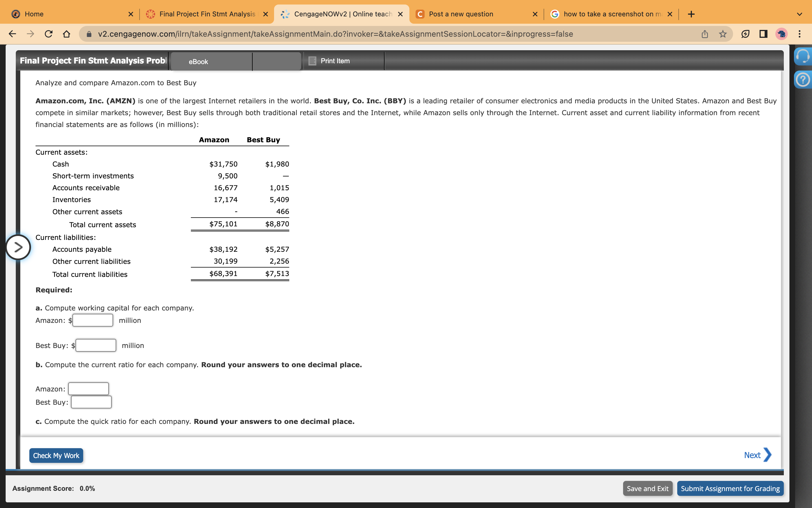This screenshot has height=508, width=812.
Task: Open the Chrome three-dot menu
Action: pyautogui.click(x=800, y=34)
